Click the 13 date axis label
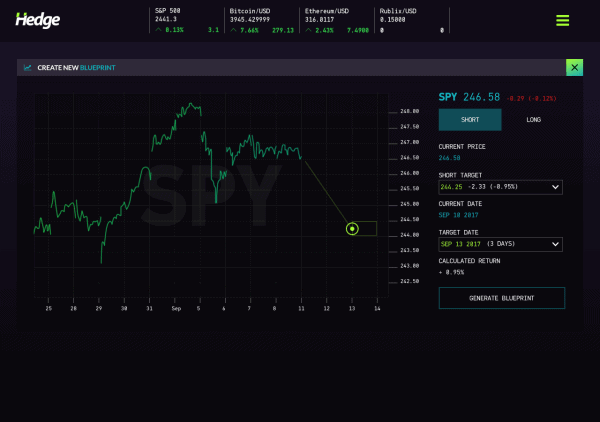This screenshot has height=422, width=600. click(x=352, y=308)
